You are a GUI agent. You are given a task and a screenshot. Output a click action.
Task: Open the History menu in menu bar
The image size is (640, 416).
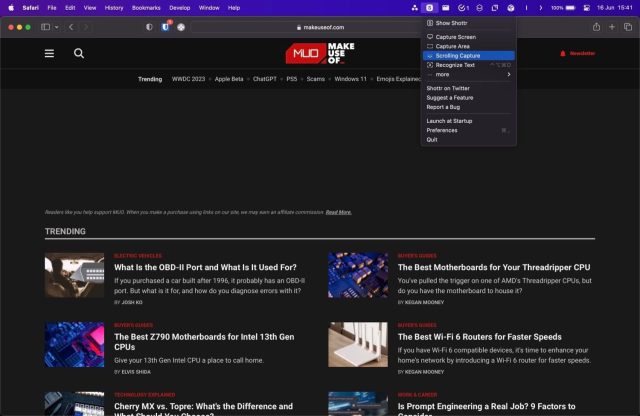(x=114, y=8)
